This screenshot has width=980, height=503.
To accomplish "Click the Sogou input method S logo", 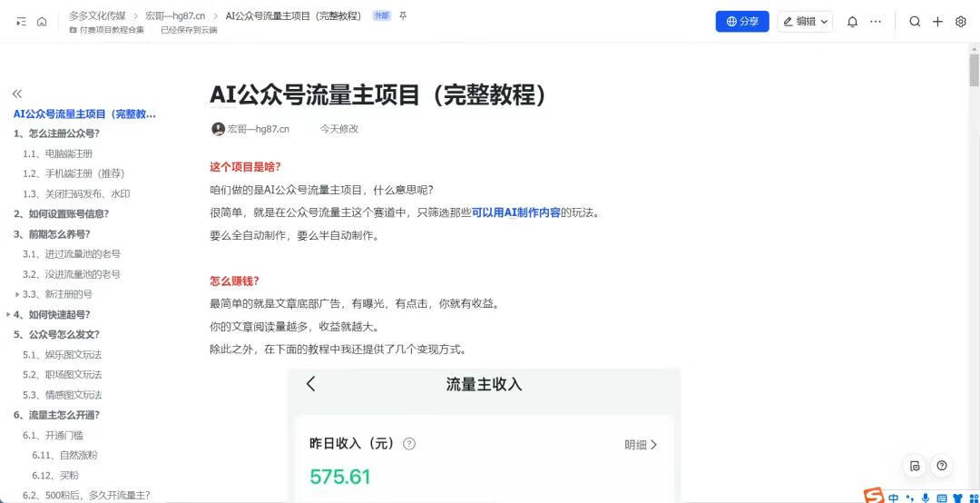I will coord(874,496).
